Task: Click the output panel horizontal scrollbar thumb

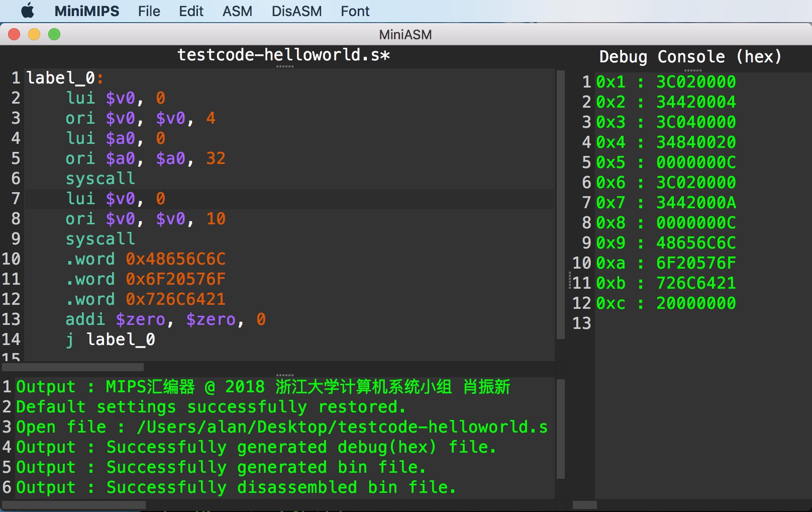Action: click(x=74, y=504)
